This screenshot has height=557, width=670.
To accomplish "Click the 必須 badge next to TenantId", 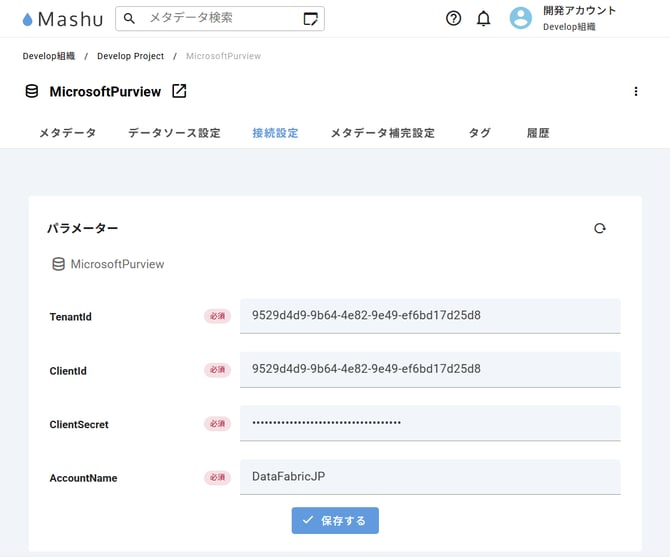I will [217, 316].
